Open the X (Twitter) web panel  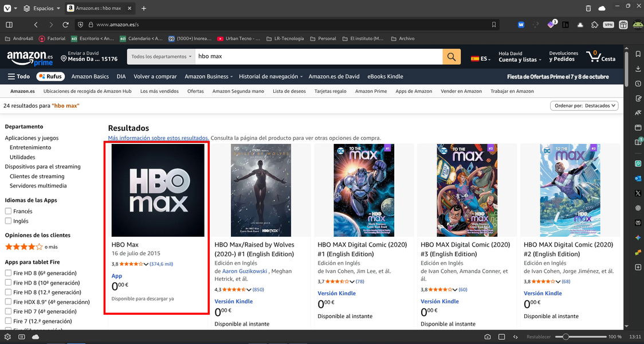pos(638,193)
